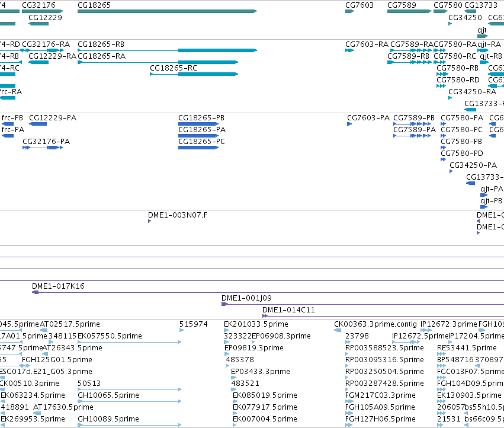The width and height of the screenshot is (504, 428).
Task: Click the CG7589-RB transcript label
Action: 408,56
